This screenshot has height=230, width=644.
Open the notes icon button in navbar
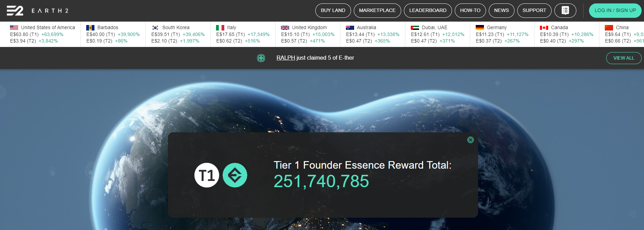(x=565, y=11)
